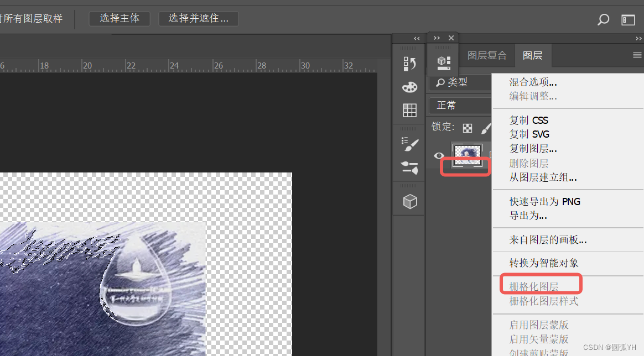
Task: Enable lock transparent pixels checkerboard toggle
Action: click(x=467, y=128)
